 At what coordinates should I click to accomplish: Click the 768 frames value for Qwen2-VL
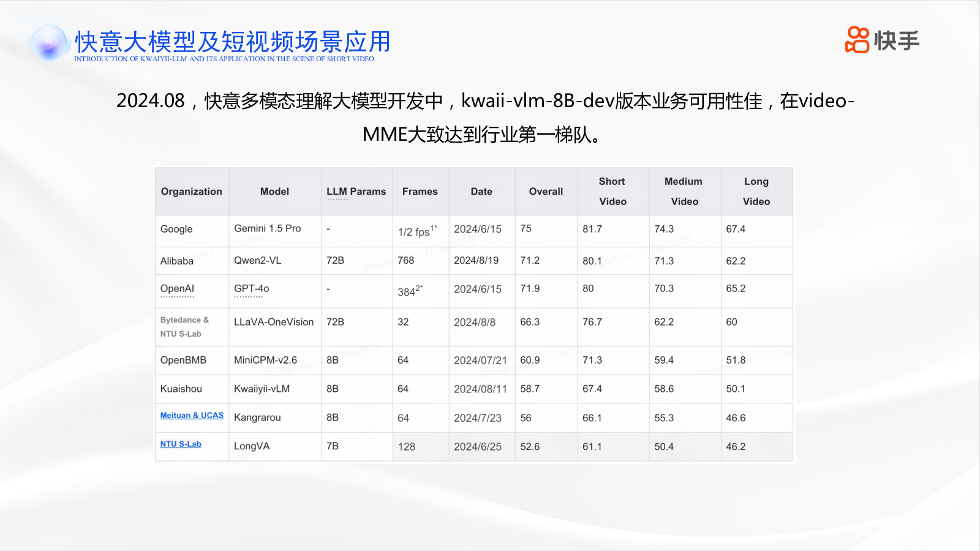pos(406,260)
